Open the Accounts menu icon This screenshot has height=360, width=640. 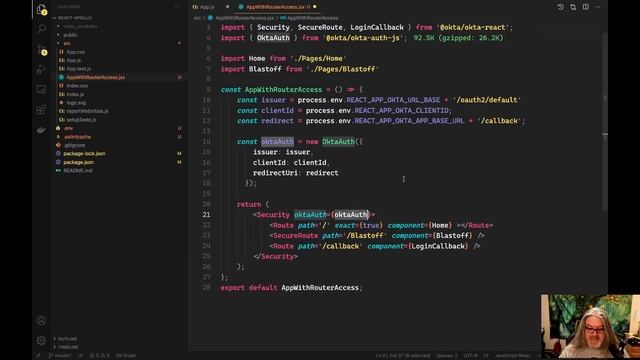[41, 320]
